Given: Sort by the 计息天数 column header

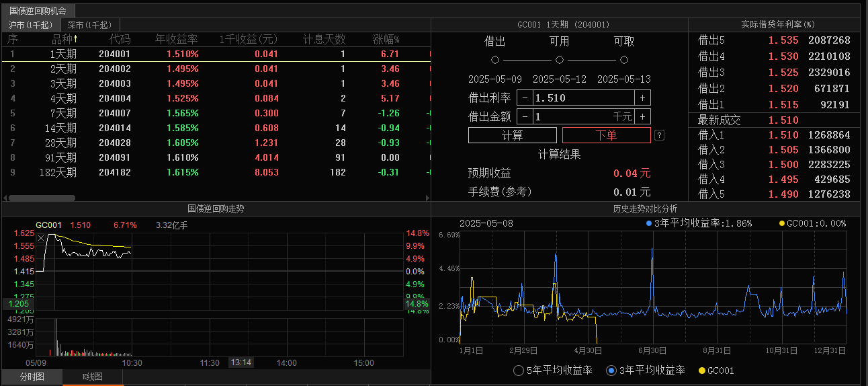Looking at the screenshot, I should tap(324, 39).
